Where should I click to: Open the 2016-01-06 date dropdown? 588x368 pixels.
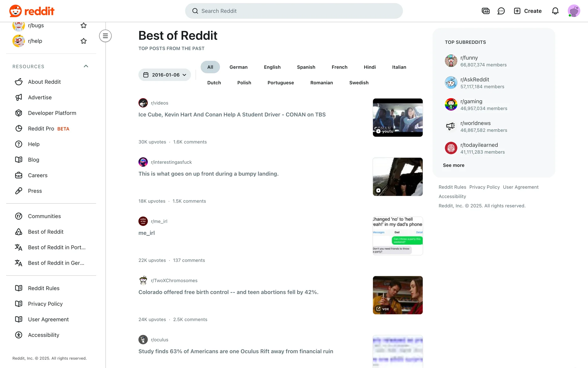pyautogui.click(x=165, y=75)
